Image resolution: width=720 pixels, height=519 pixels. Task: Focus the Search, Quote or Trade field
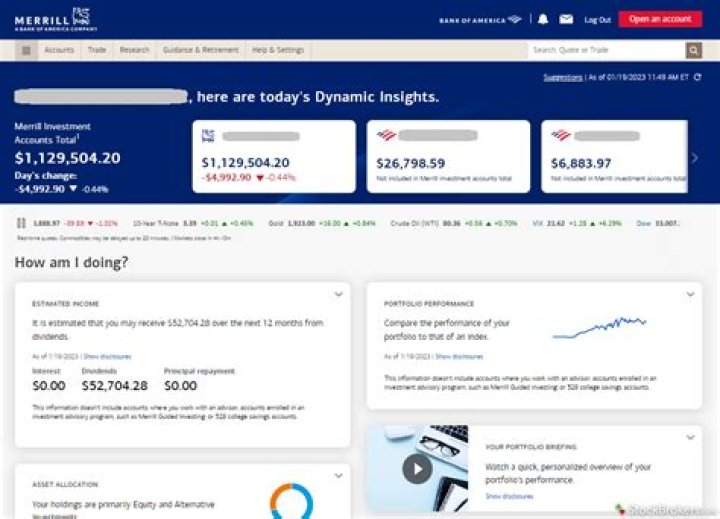606,50
